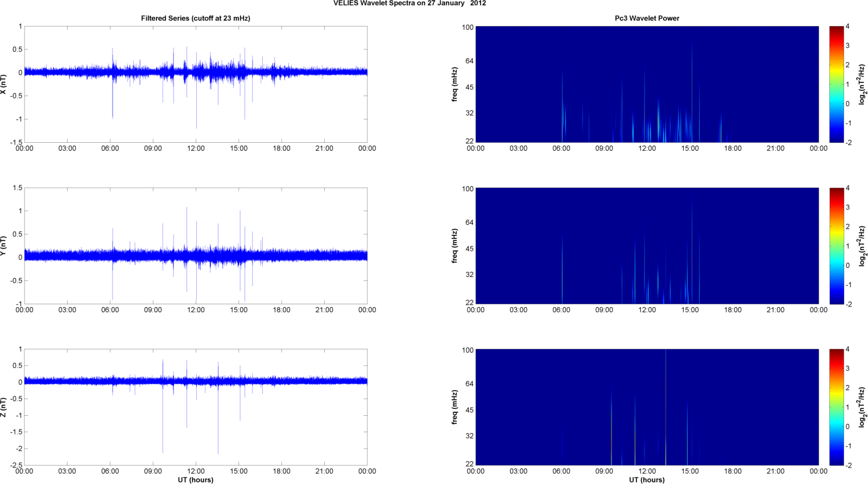The height and width of the screenshot is (484, 868).
Task: Click freq (mHz) label of bottom wavelet plot
Action: click(454, 407)
